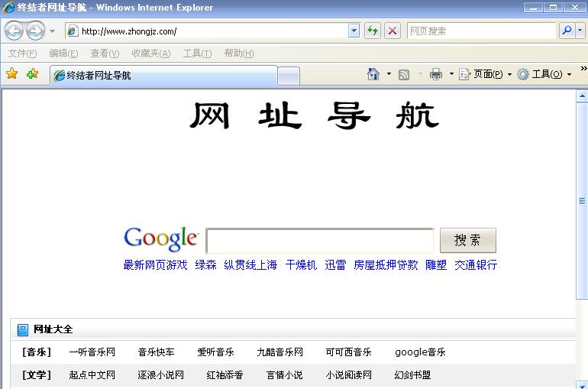
Task: Open the 言情小说 link
Action: (x=284, y=375)
